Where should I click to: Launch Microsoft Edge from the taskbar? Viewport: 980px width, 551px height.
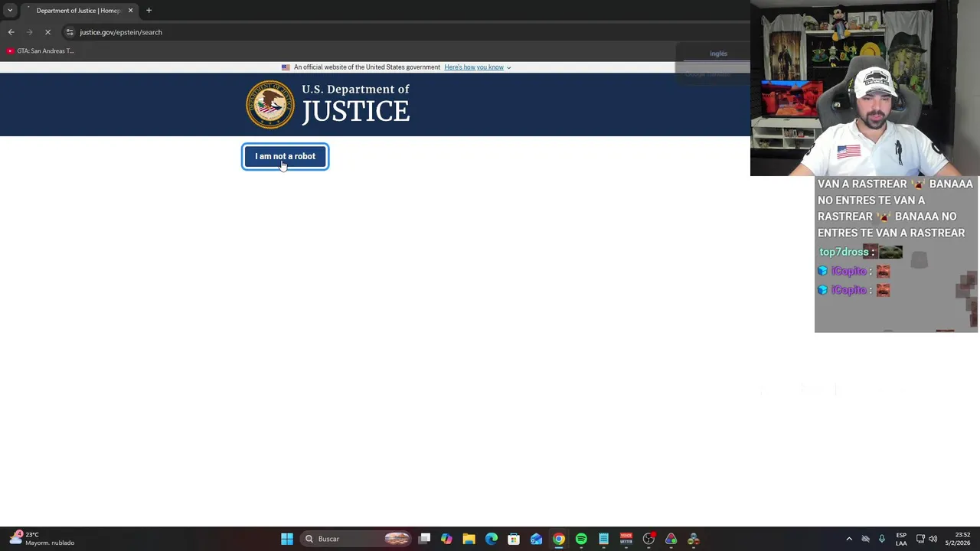coord(492,539)
